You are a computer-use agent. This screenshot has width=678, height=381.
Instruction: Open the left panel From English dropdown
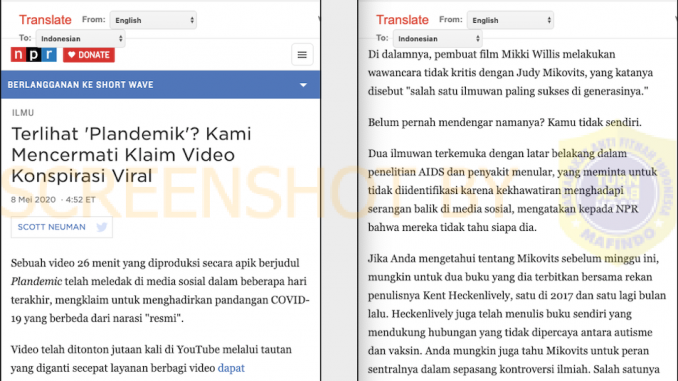[153, 20]
